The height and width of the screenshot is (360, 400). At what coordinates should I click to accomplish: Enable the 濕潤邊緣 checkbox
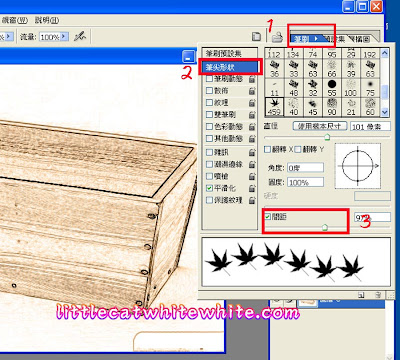(x=209, y=164)
